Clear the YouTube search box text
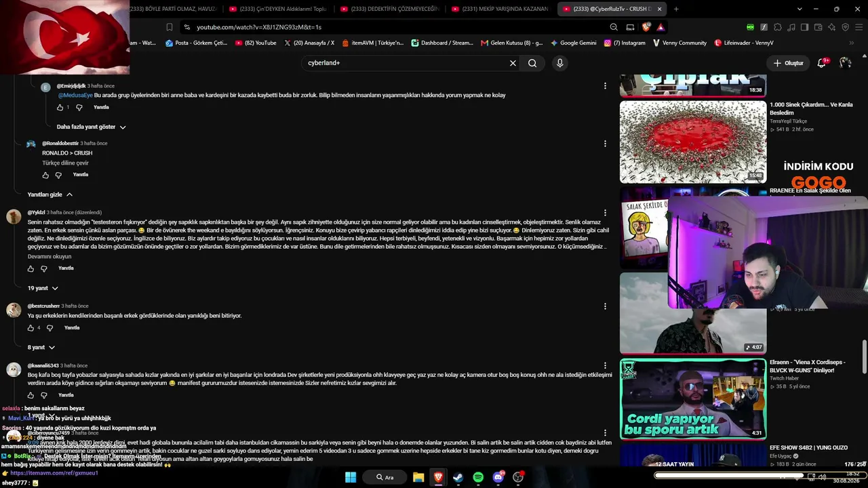 (x=513, y=63)
